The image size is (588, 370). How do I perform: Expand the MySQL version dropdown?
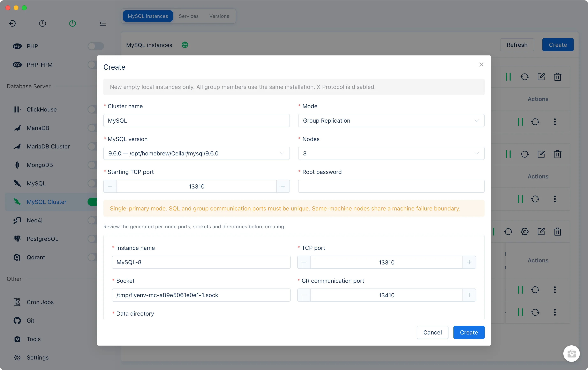196,154
